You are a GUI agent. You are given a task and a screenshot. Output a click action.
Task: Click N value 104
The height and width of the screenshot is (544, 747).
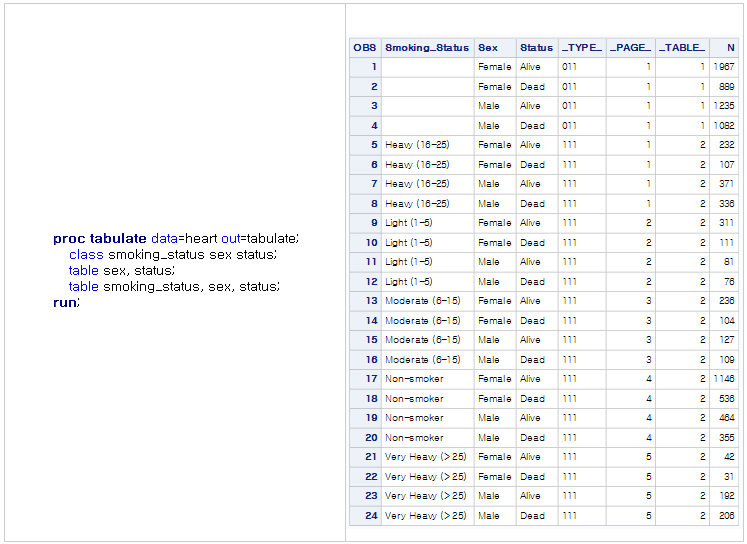[x=727, y=321]
